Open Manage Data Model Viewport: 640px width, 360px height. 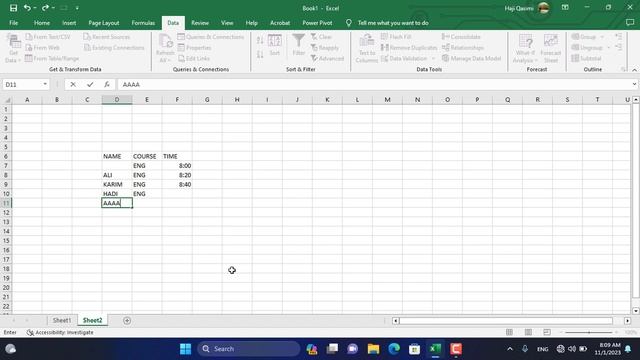(x=471, y=58)
